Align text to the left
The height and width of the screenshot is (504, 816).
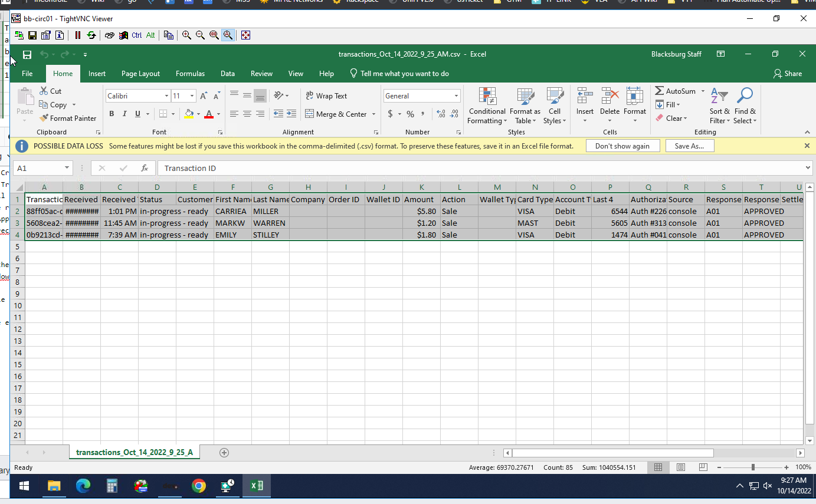[x=234, y=114]
